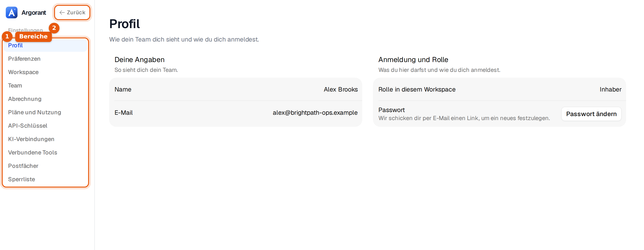The height and width of the screenshot is (250, 644).
Task: Click the Name row label
Action: click(x=123, y=89)
